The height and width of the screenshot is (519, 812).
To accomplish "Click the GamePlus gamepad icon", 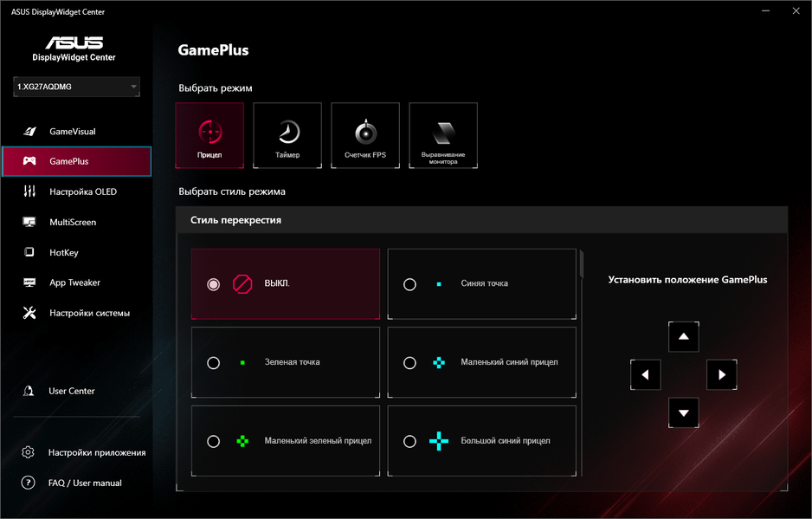I will coord(29,161).
